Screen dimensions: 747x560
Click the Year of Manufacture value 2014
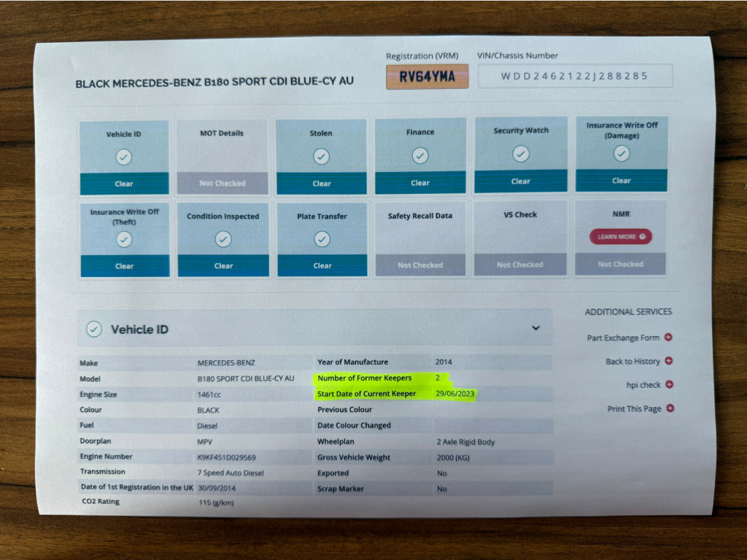coord(444,362)
